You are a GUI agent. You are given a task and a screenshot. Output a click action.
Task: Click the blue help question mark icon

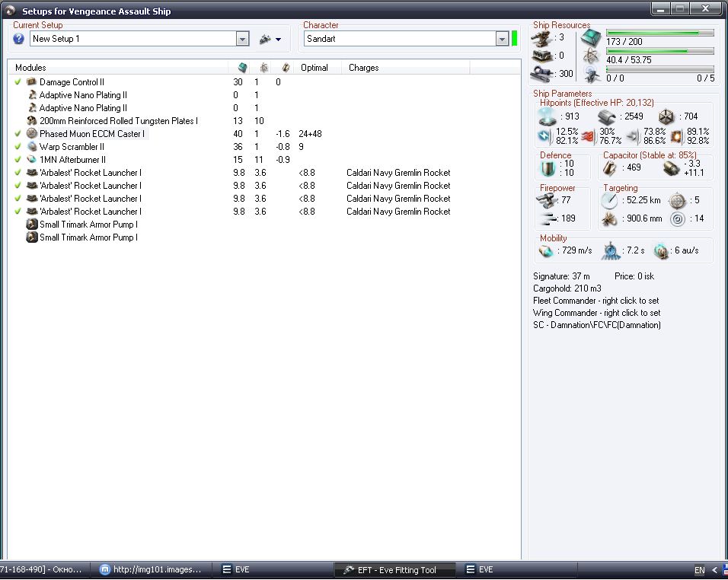coord(18,39)
